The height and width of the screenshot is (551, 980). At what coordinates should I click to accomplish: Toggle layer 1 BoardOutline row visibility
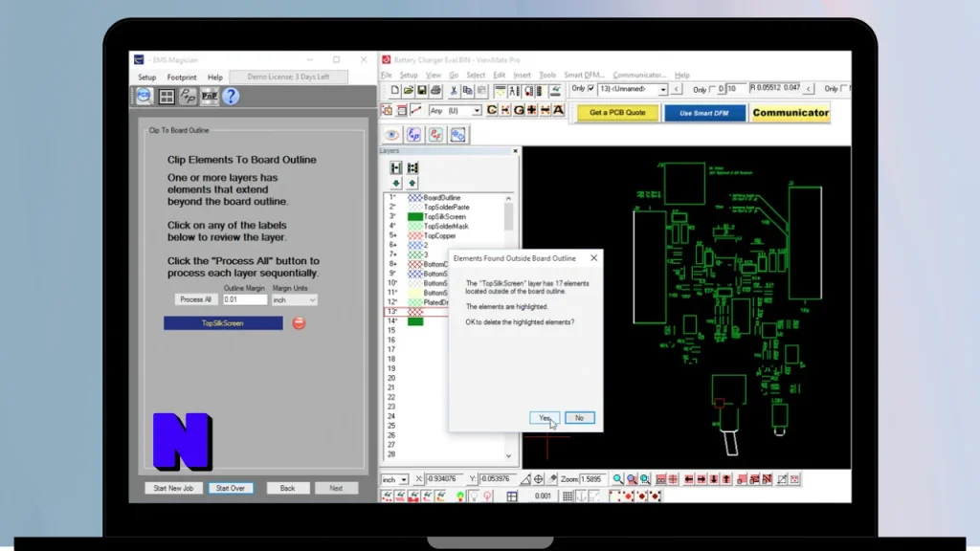[393, 197]
